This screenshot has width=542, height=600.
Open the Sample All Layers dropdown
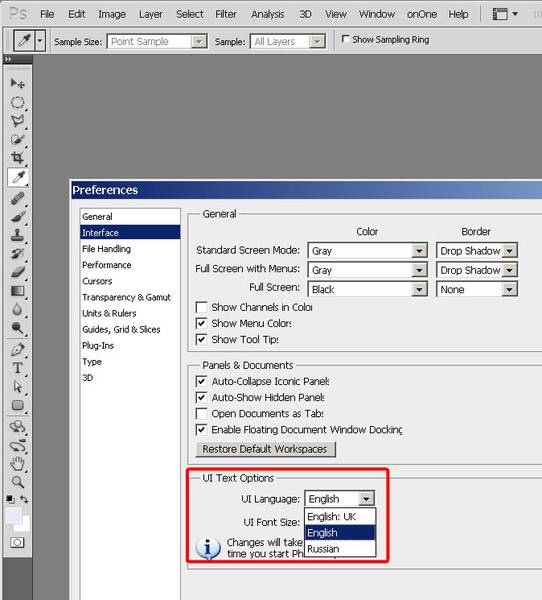point(288,41)
